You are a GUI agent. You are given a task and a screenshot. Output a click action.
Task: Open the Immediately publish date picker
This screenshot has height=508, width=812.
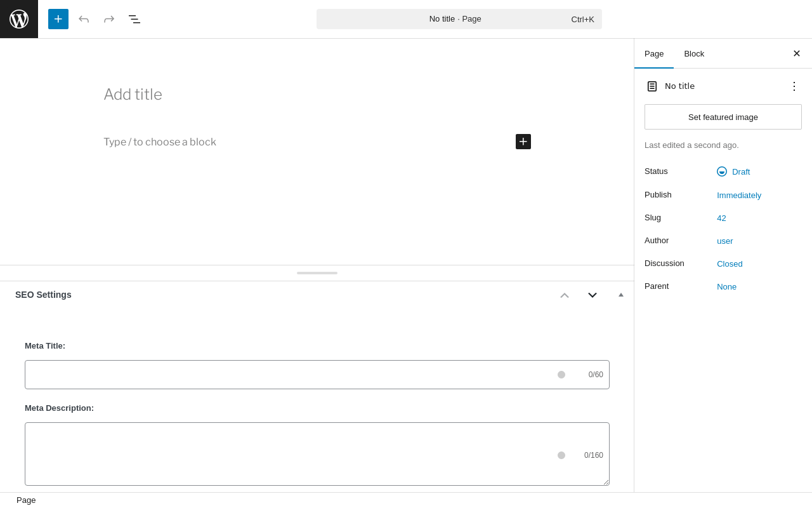click(739, 195)
